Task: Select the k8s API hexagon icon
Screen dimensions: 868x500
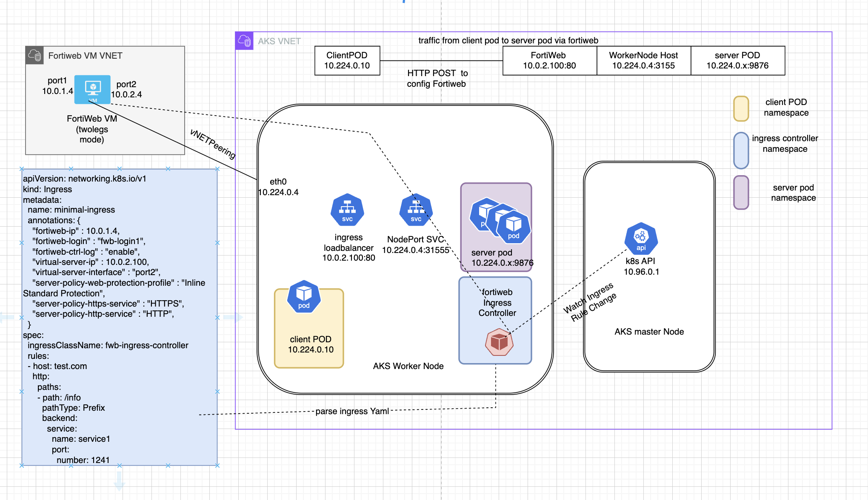Action: 641,239
